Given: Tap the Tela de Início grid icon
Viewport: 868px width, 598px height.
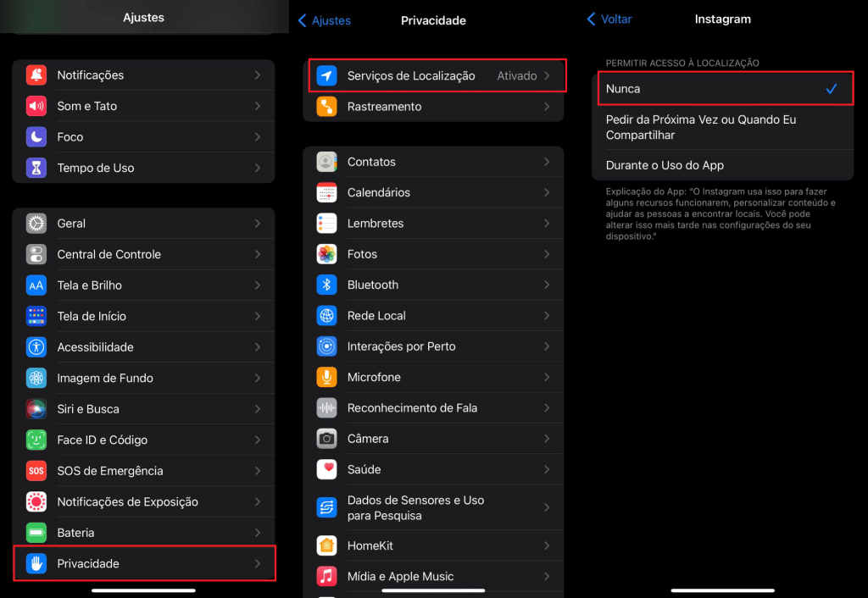Looking at the screenshot, I should tap(36, 317).
